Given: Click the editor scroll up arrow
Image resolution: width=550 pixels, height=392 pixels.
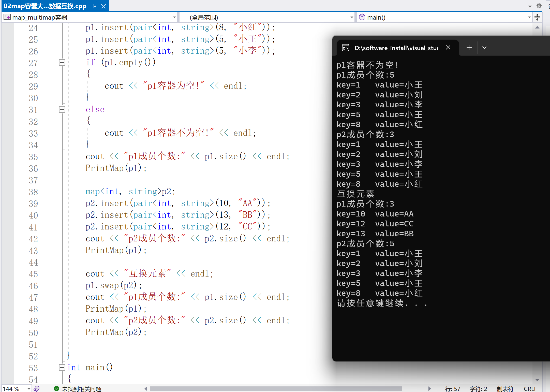Looking at the screenshot, I should (x=537, y=27).
